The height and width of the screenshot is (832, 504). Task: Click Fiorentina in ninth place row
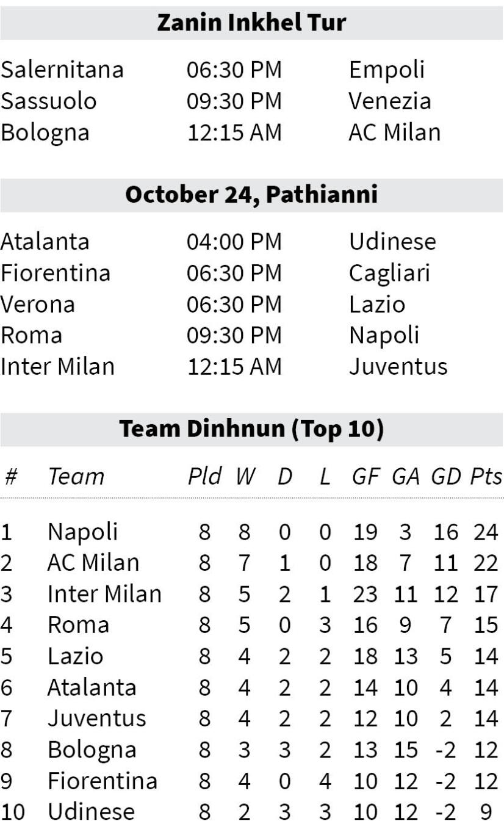pos(103,781)
